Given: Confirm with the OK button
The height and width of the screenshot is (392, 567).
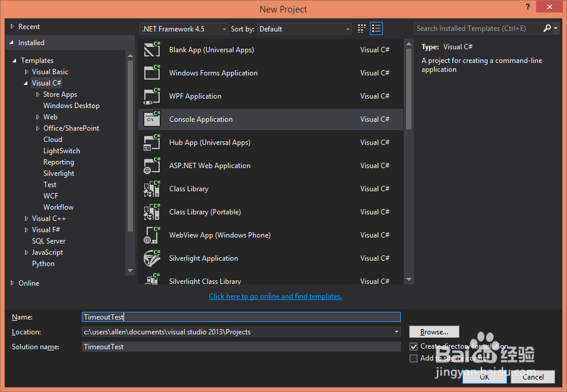Looking at the screenshot, I should tap(484, 377).
